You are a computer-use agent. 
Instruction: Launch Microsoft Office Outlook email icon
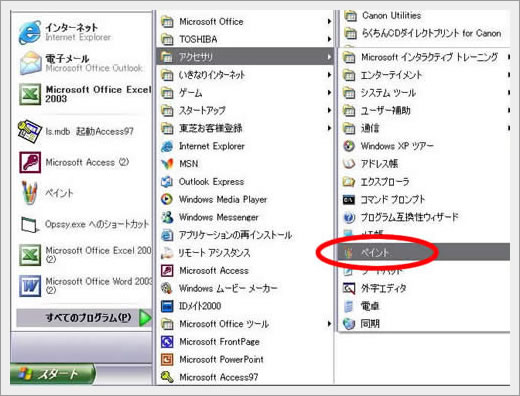pyautogui.click(x=30, y=63)
